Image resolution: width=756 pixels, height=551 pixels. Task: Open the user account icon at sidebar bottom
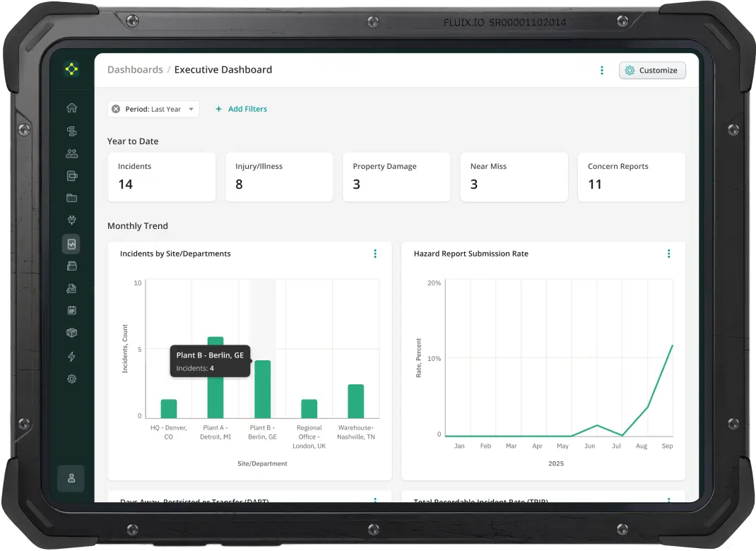coord(71,478)
